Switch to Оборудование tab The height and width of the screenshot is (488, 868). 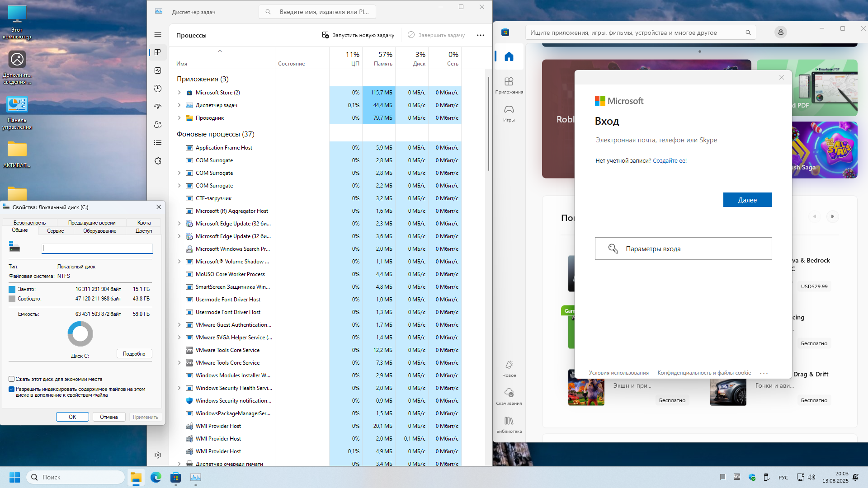point(100,231)
